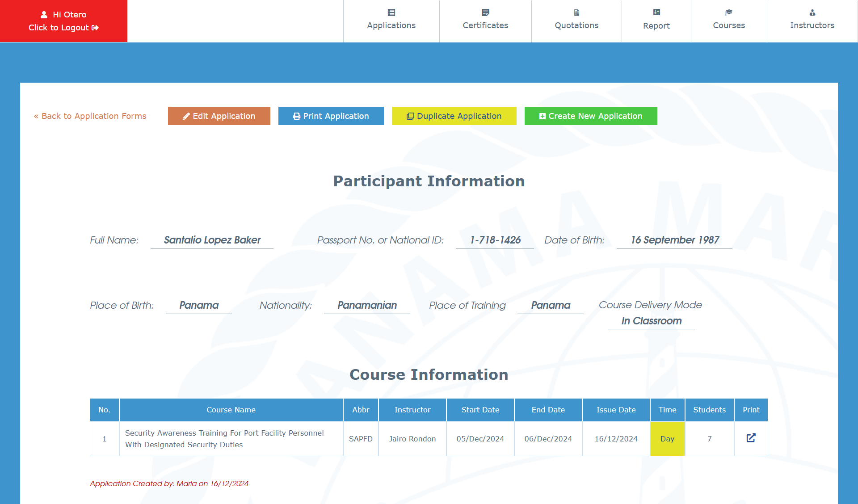
Task: Open print link icon for SAPFD course row
Action: (751, 438)
